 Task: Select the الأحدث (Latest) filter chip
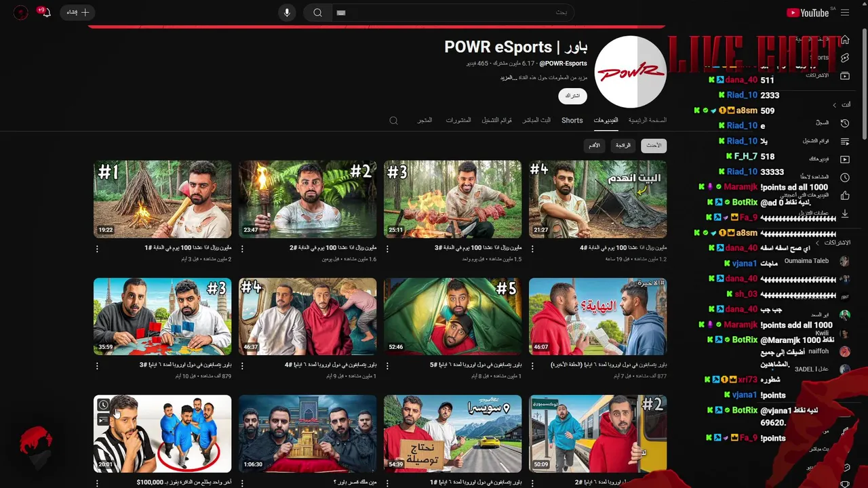click(654, 146)
